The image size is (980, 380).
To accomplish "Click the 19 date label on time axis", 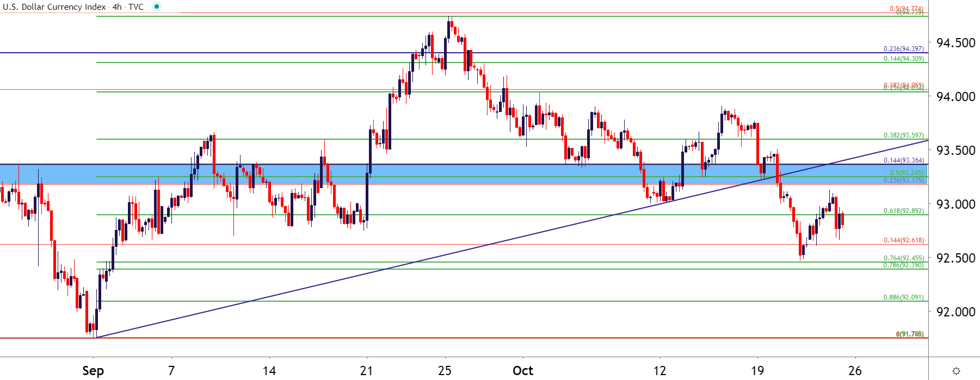I will 757,371.
